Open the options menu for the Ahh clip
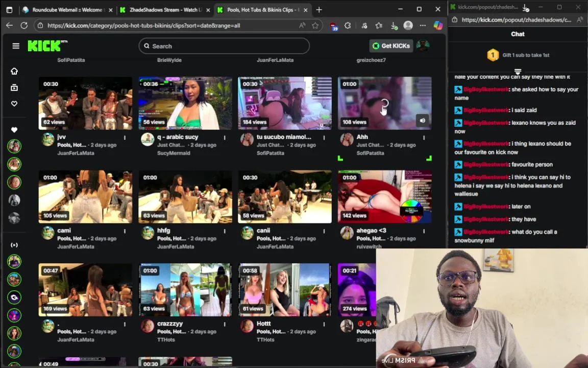588x368 pixels. coord(424,138)
